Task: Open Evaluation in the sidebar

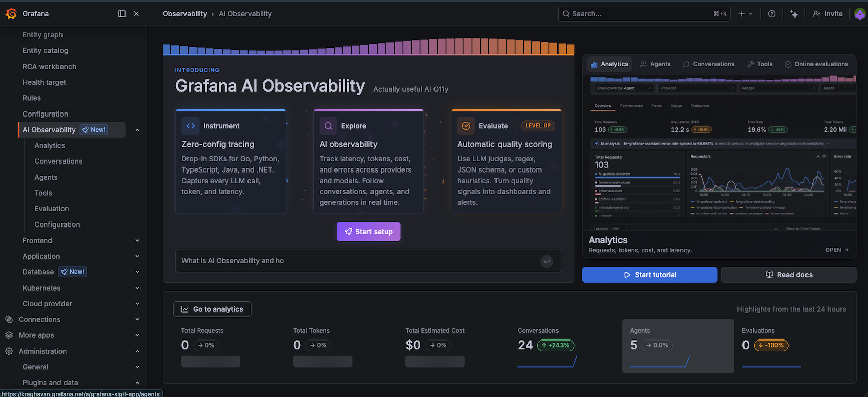Action: 51,209
